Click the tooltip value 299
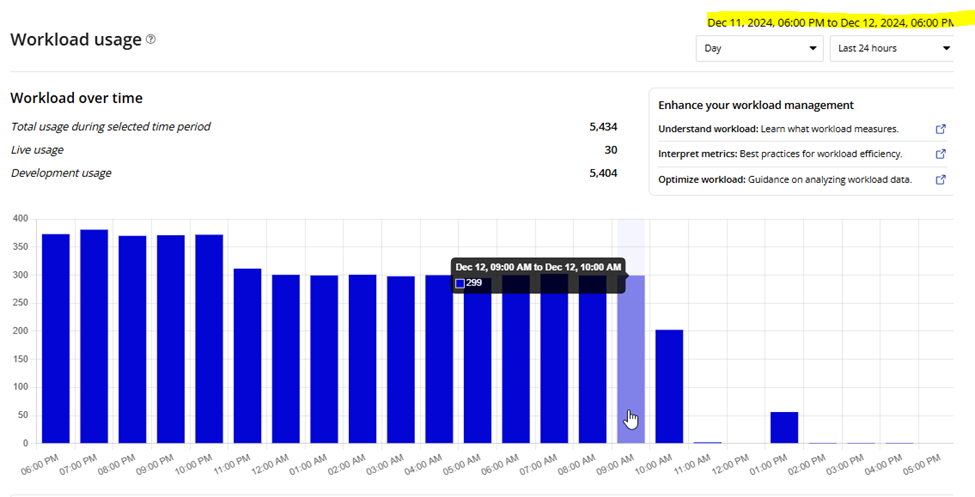 [x=474, y=283]
